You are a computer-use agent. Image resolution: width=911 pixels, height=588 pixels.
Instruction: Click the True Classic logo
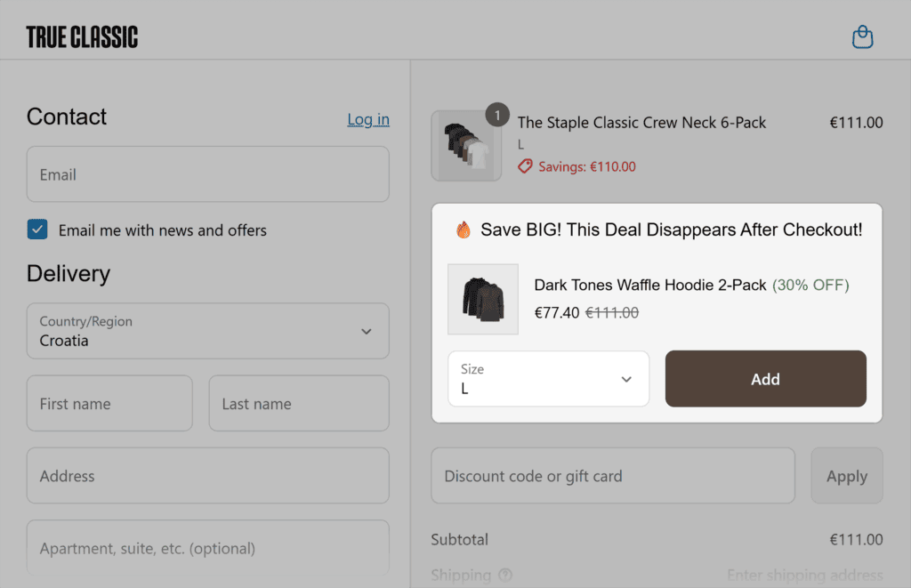click(82, 36)
